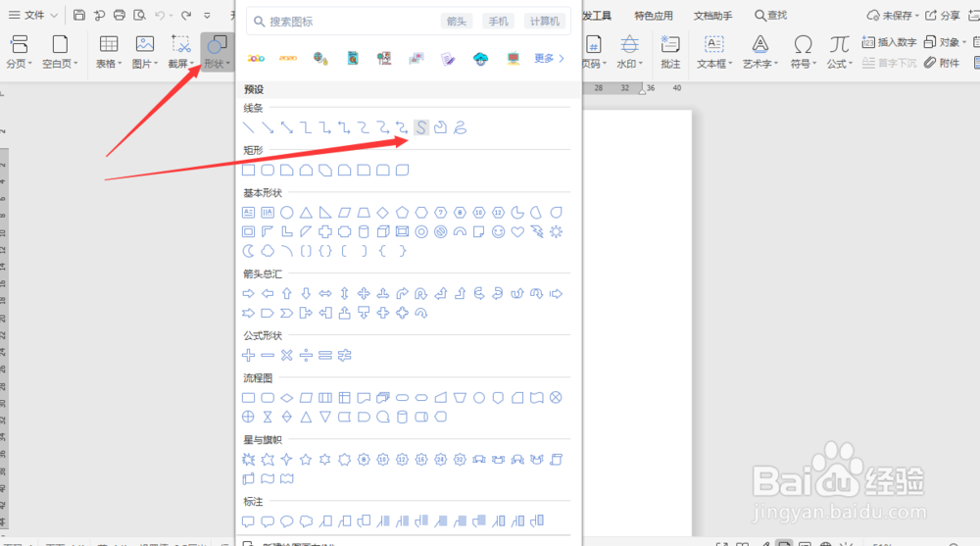Screen dimensions: 980x546
Task: Click the print icon in quick access toolbar
Action: [120, 15]
